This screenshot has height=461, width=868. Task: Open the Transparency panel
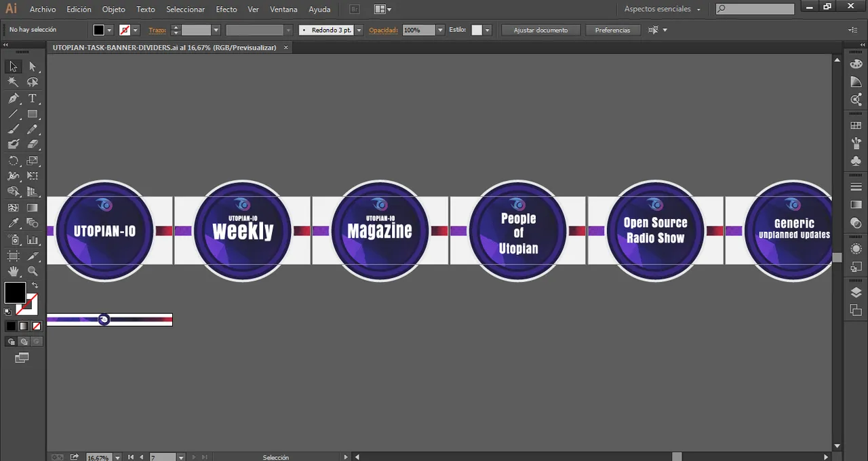856,222
